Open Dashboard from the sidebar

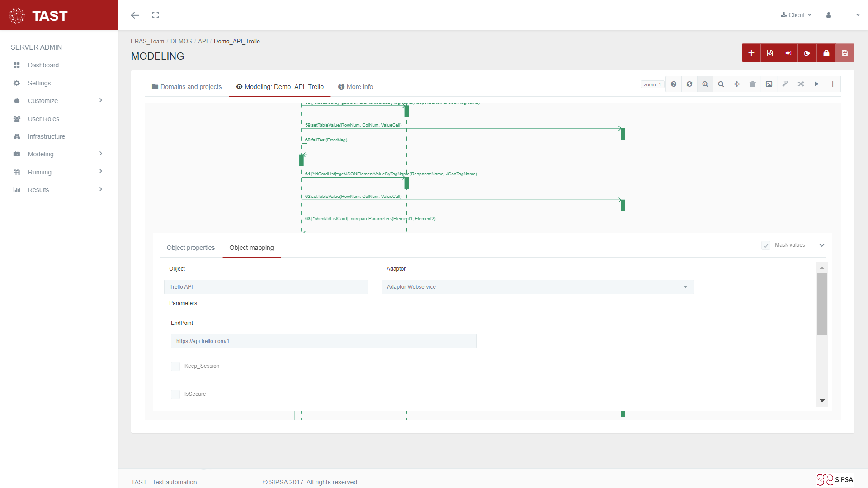[x=43, y=65]
